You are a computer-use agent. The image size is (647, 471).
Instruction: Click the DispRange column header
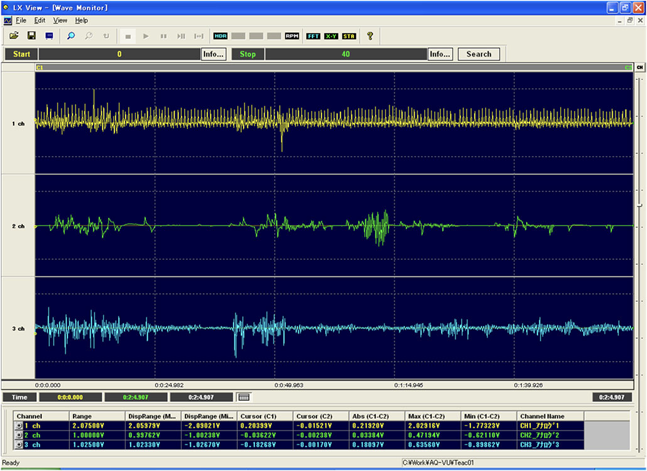click(152, 415)
